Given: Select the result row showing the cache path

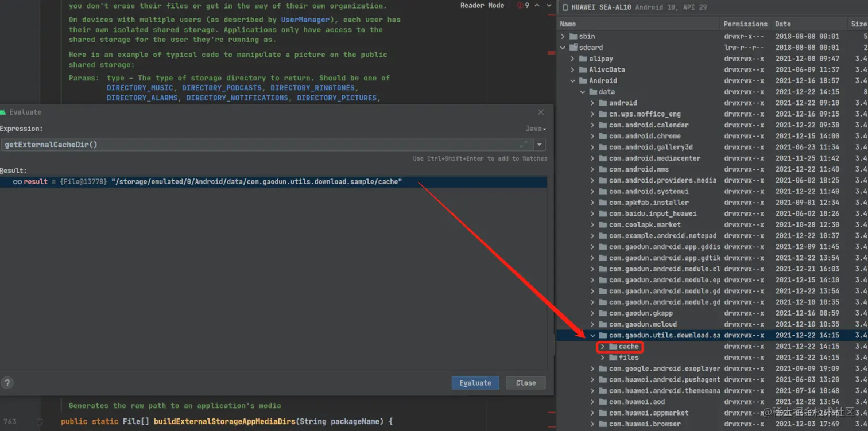Looking at the screenshot, I should point(273,182).
